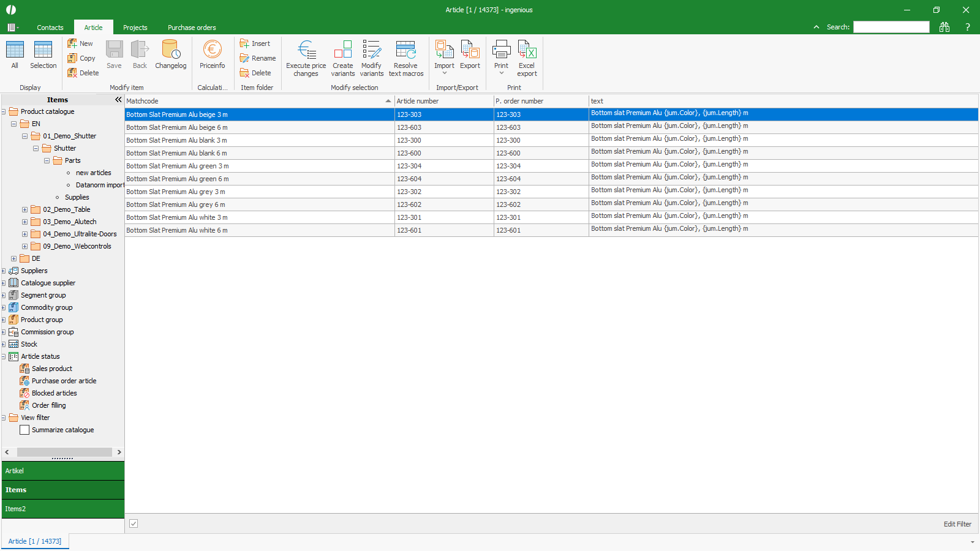Collapse the Items sidebar panel
Screen dimensions: 980x551
coord(118,100)
